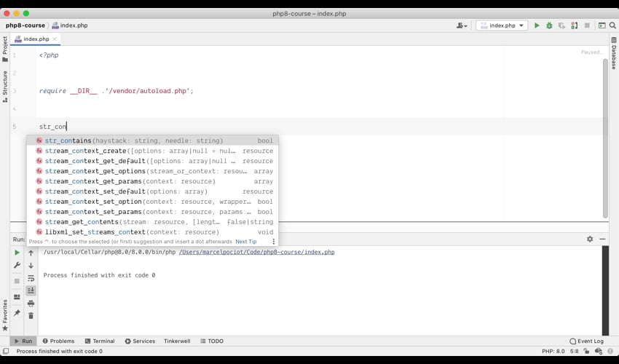The height and width of the screenshot is (364, 619).
Task: Open Run panel gear settings
Action: [590, 239]
